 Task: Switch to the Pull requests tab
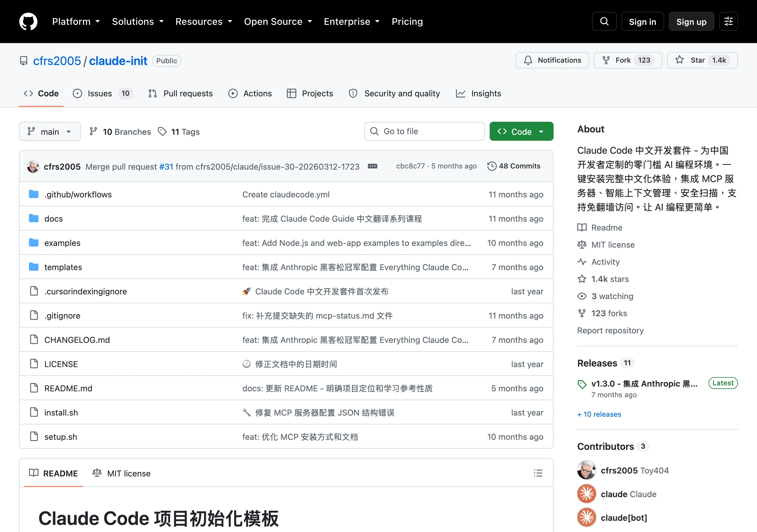tap(180, 94)
